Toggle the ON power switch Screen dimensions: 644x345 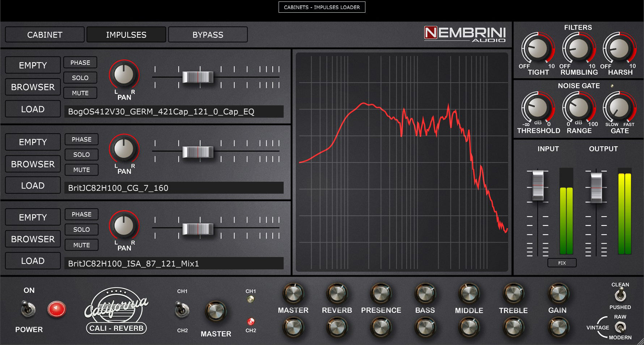click(29, 310)
